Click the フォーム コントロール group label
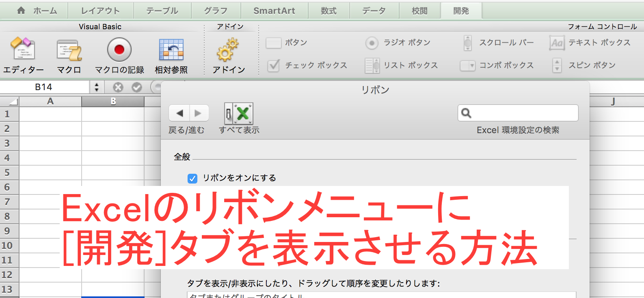This screenshot has height=298, width=644. (x=602, y=27)
